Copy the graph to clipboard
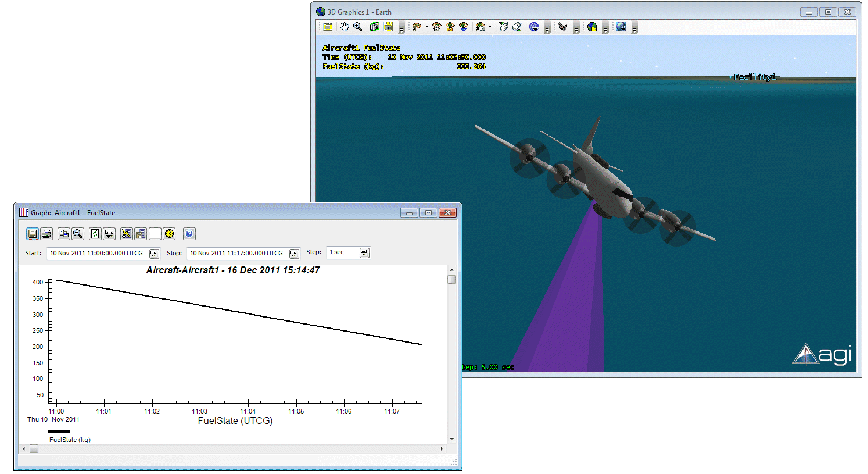 (x=64, y=234)
